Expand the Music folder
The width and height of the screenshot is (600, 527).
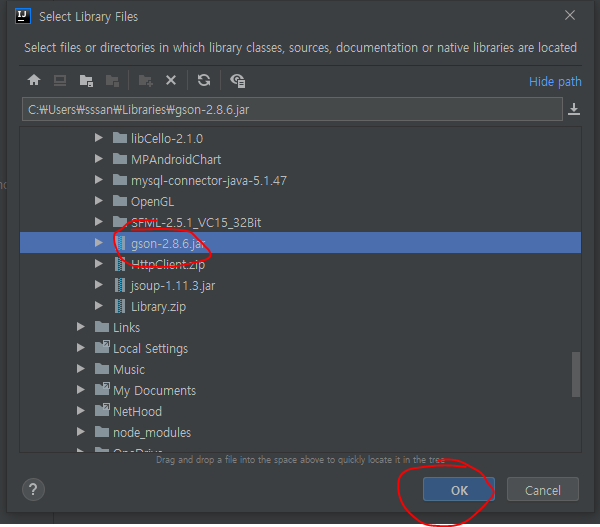81,369
